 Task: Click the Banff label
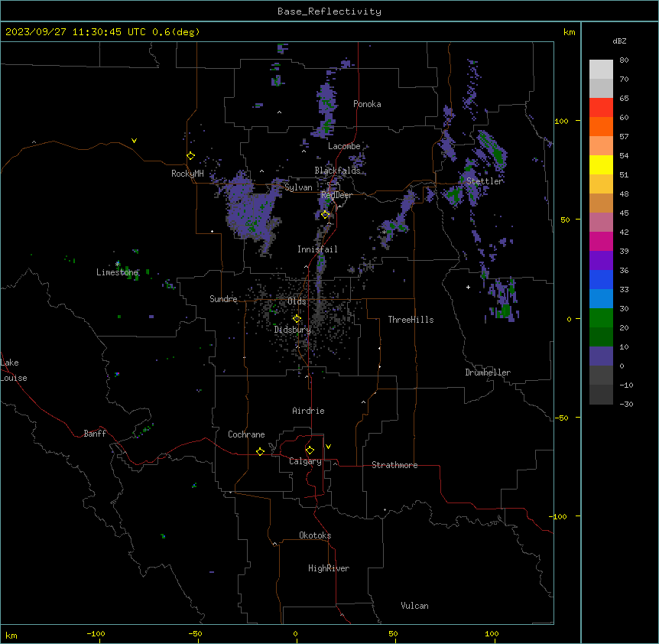95,434
